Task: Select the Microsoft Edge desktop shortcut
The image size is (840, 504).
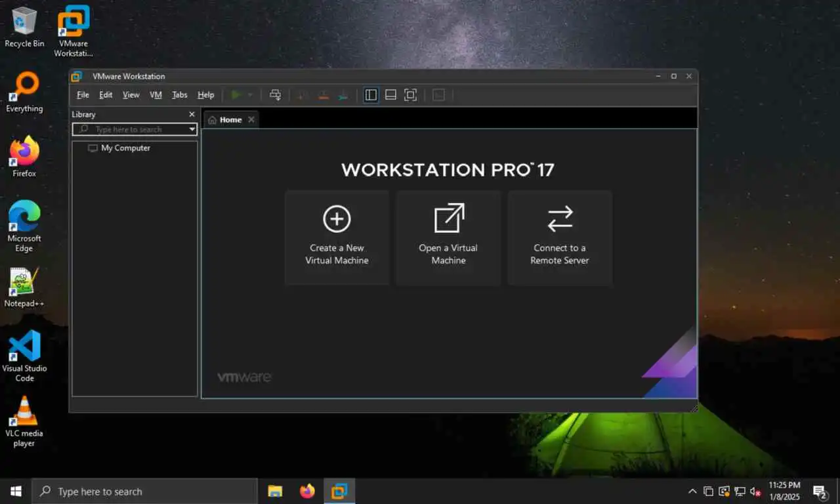Action: click(x=24, y=226)
